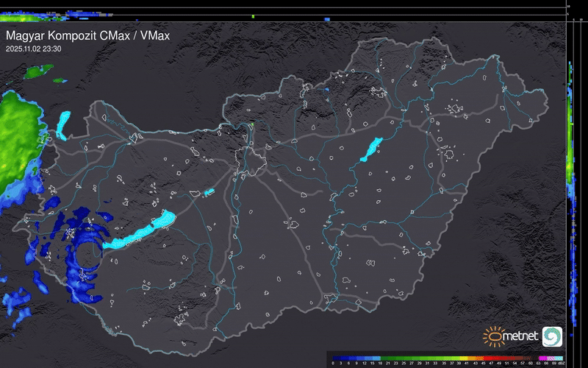Click the small green echo under the timestamp

coord(37,71)
